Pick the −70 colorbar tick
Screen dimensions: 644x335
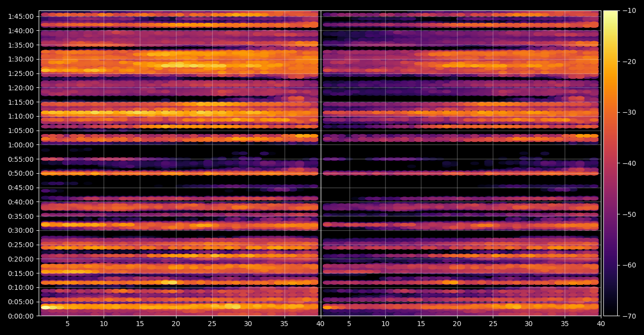pos(630,316)
